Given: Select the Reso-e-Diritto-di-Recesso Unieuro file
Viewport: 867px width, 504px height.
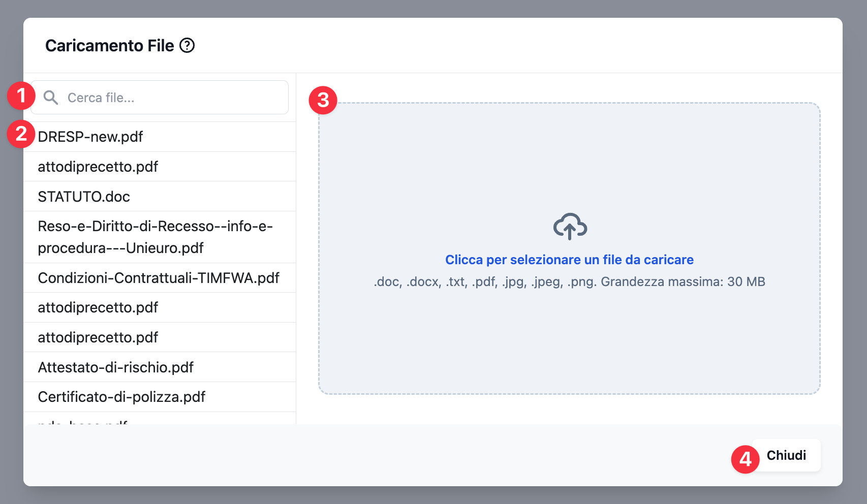Looking at the screenshot, I should tap(155, 237).
